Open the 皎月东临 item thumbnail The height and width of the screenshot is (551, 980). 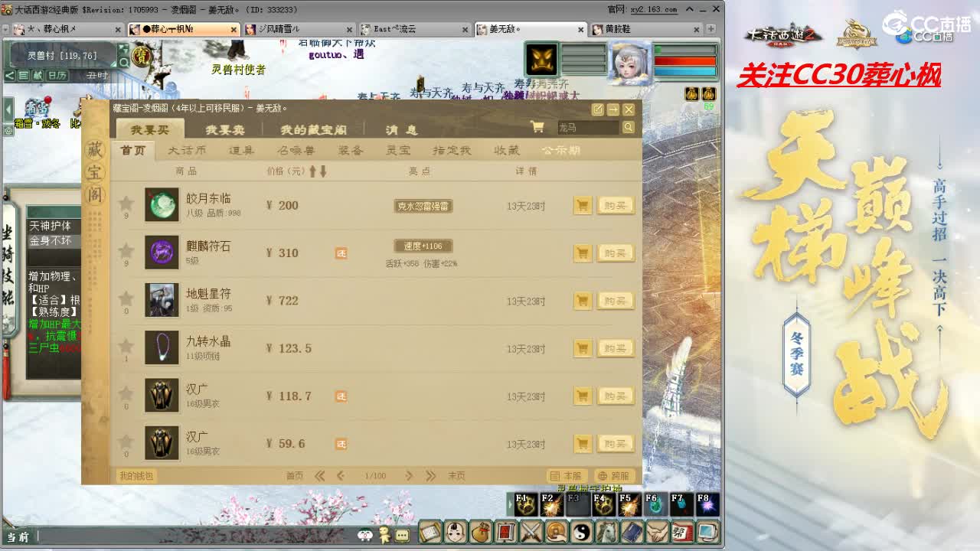pyautogui.click(x=162, y=205)
